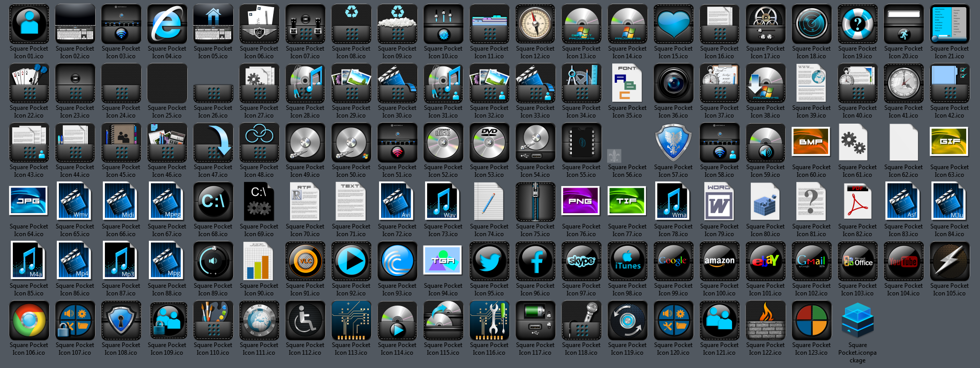Select the blue heart Icon 15.ico
Screen dimensions: 980x368
point(674,24)
